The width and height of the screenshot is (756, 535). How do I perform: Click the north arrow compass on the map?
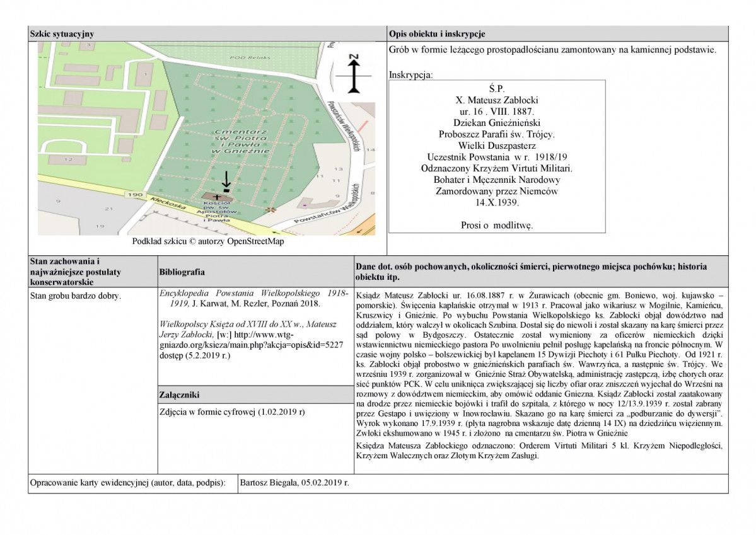[x=354, y=74]
